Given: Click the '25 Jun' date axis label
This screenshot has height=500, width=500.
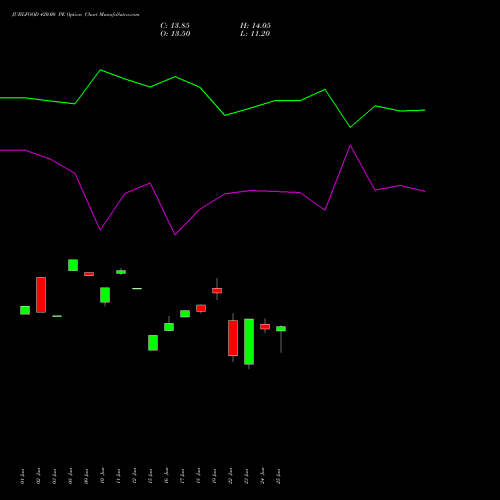Looking at the screenshot, I should pos(278,476).
